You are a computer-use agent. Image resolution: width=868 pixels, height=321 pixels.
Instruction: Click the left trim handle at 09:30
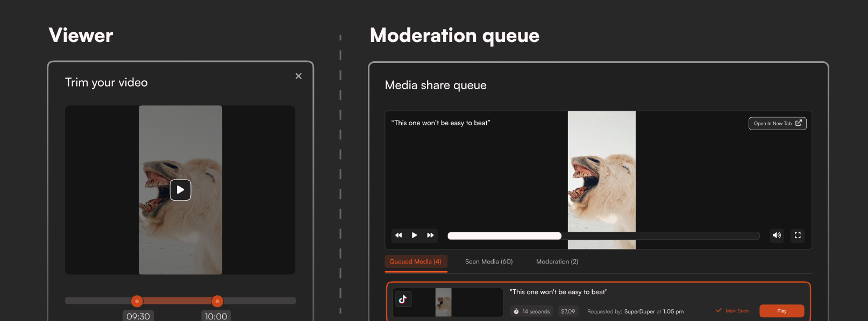click(x=137, y=301)
